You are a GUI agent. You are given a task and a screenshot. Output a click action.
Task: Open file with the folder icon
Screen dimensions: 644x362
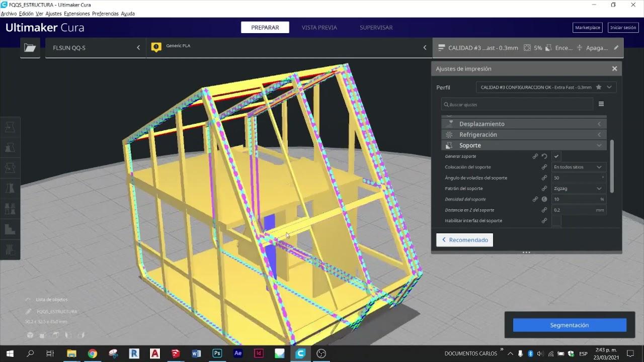30,48
